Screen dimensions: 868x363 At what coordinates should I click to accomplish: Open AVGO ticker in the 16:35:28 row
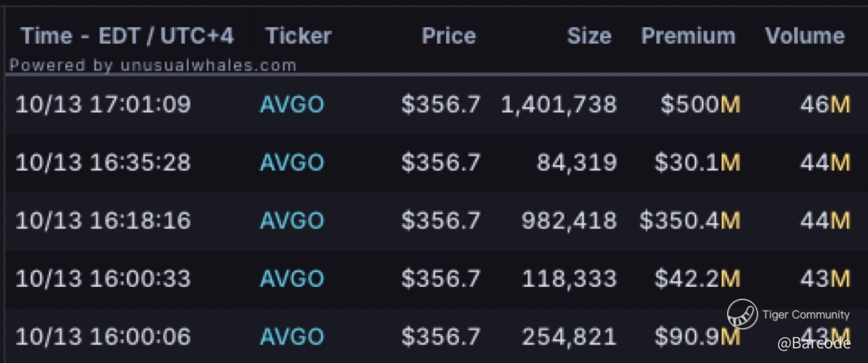pyautogui.click(x=292, y=162)
